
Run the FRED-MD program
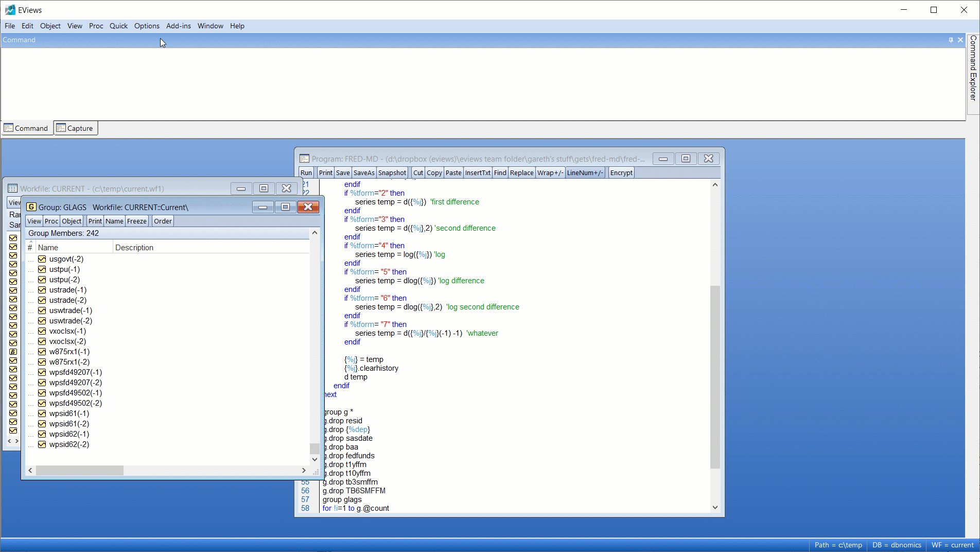click(306, 173)
